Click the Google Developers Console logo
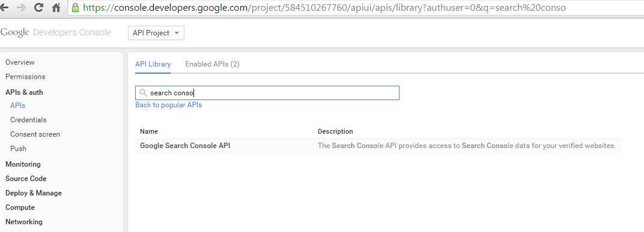 pos(56,33)
